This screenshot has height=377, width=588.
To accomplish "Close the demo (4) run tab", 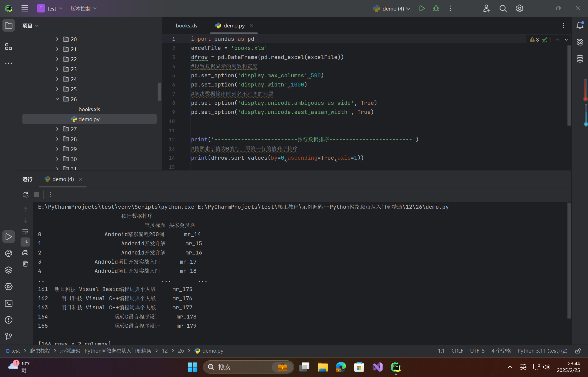I will (81, 179).
